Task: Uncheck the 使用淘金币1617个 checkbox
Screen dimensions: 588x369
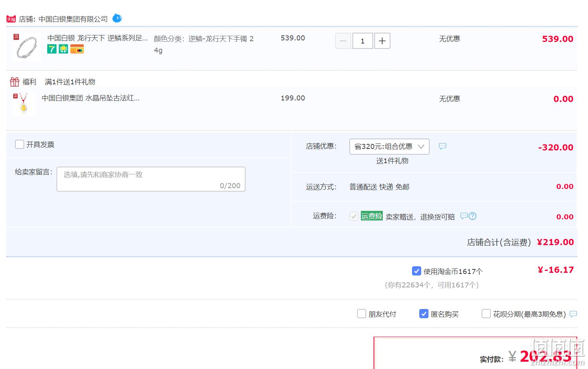Action: tap(416, 271)
